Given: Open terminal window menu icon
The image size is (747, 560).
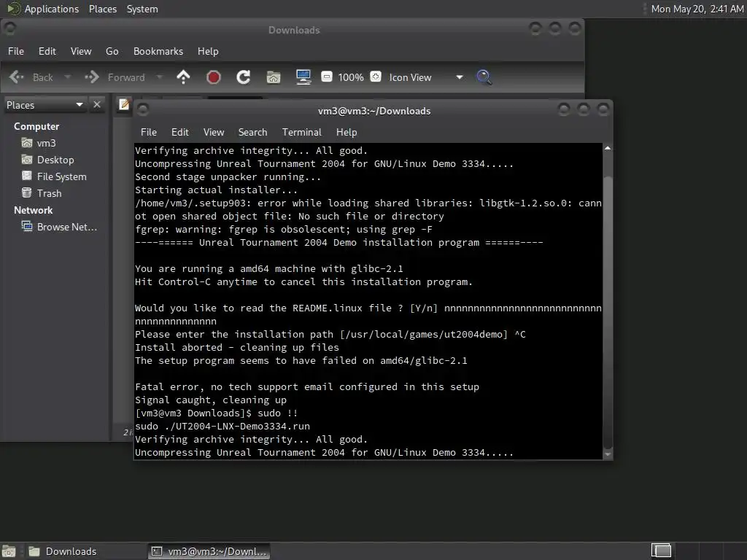Looking at the screenshot, I should click(143, 110).
